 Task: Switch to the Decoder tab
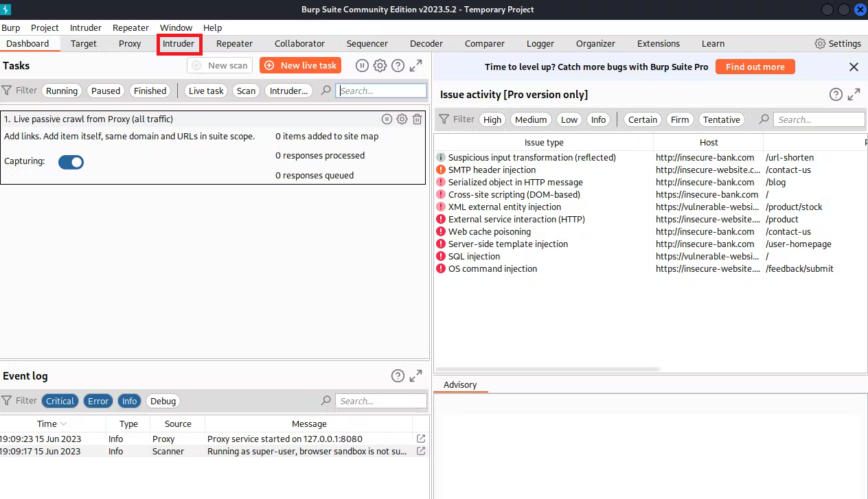coord(426,43)
